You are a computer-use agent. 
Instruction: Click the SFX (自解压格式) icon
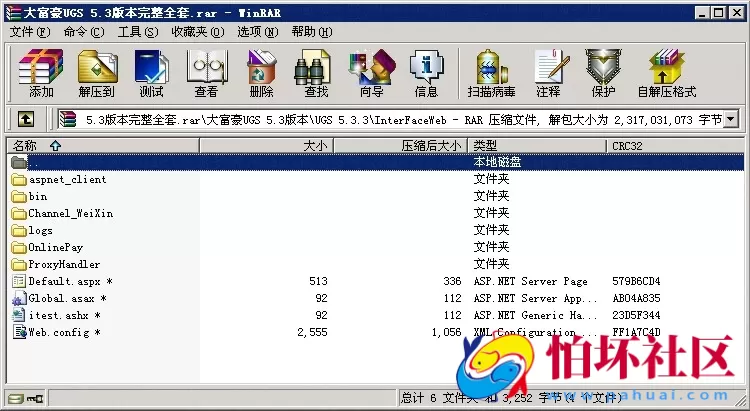pyautogui.click(x=667, y=73)
